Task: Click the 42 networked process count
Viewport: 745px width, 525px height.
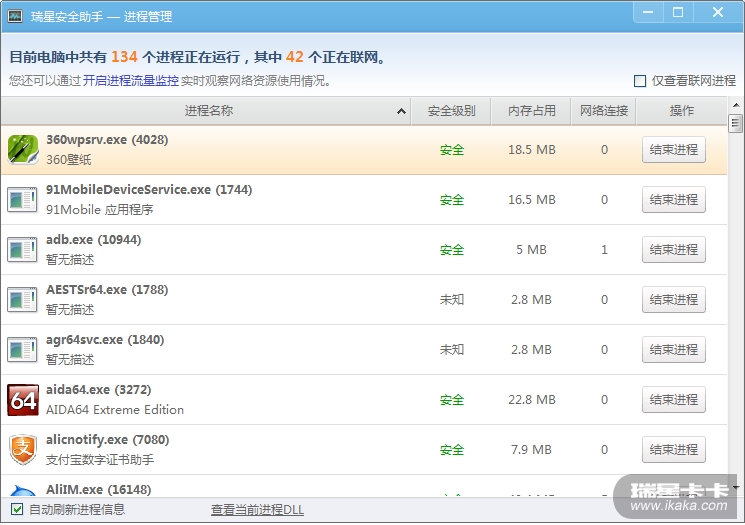Action: [x=295, y=57]
